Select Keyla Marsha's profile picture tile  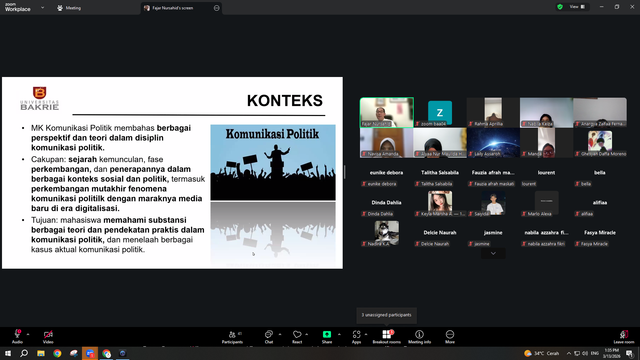click(x=440, y=202)
